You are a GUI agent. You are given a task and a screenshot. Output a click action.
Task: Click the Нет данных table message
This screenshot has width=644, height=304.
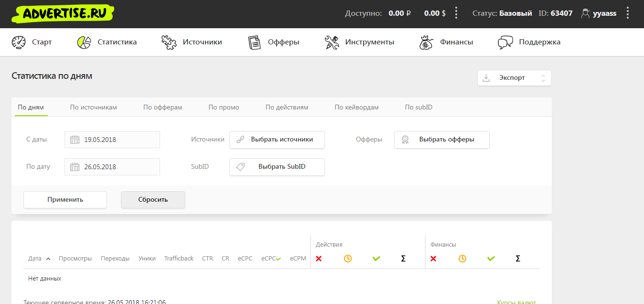(x=45, y=278)
